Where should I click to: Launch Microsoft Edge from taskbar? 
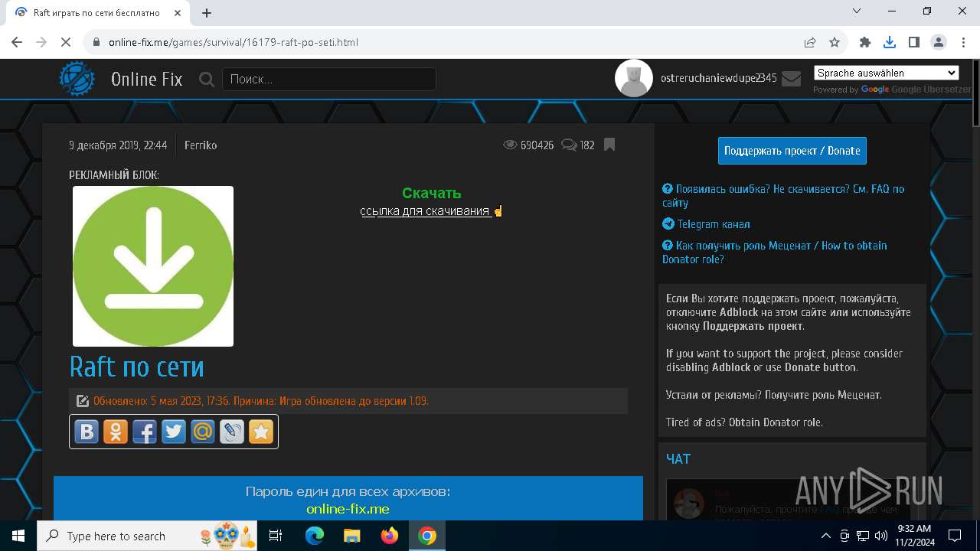[315, 536]
